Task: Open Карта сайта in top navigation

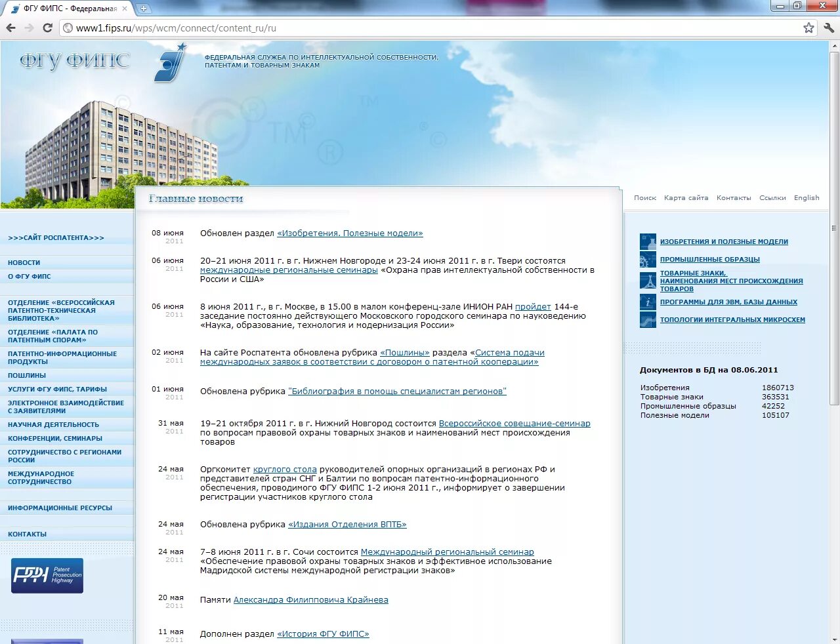Action: pos(686,197)
